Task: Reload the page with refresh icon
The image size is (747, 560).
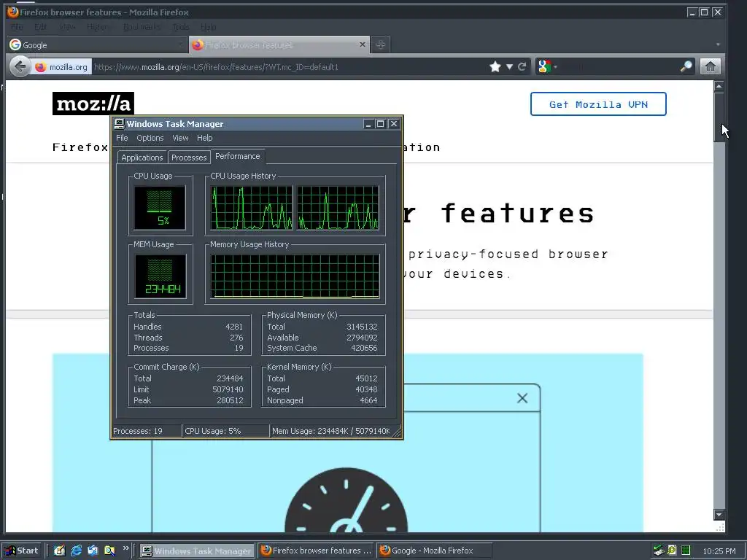Action: tap(522, 66)
